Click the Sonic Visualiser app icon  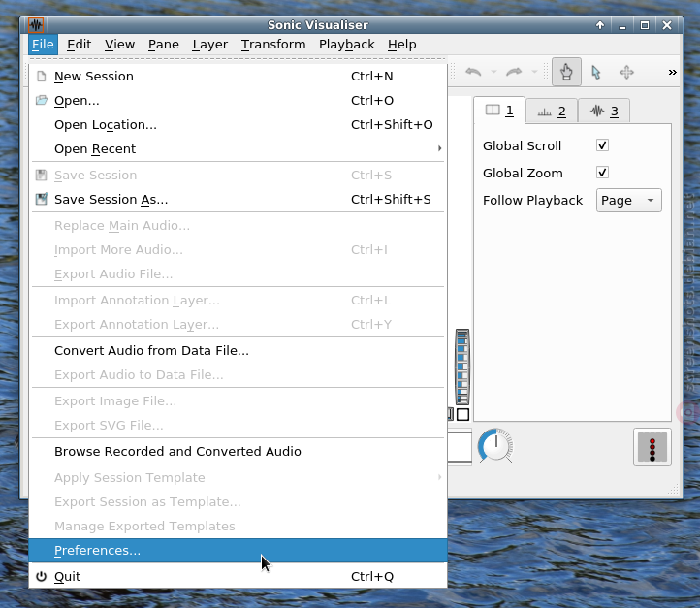(x=36, y=25)
